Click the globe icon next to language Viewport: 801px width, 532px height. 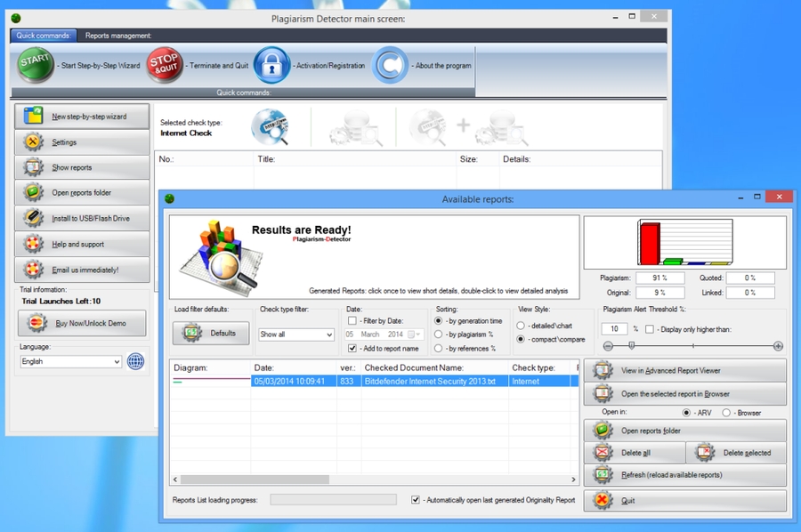(x=135, y=361)
